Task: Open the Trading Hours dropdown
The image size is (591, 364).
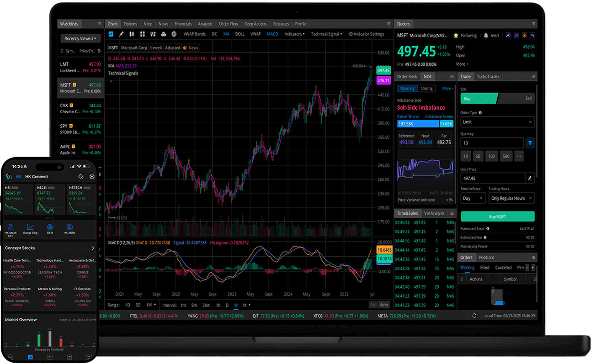Action: (x=511, y=198)
